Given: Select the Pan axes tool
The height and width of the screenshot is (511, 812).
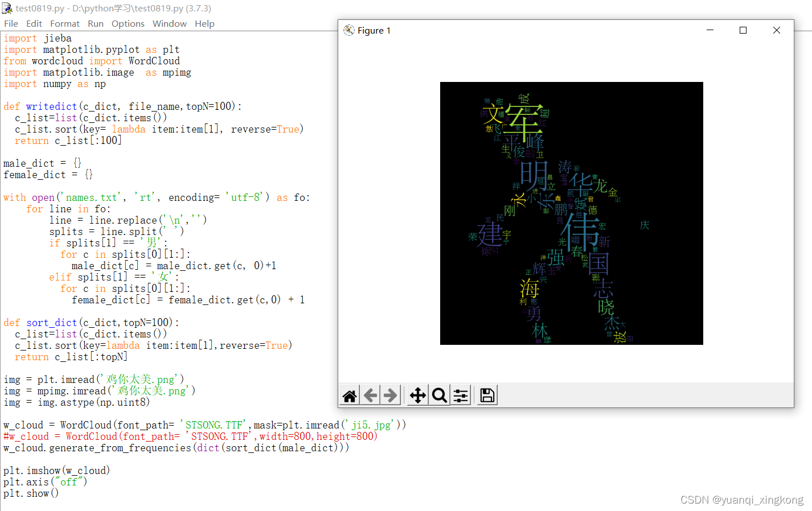Looking at the screenshot, I should coord(418,395).
